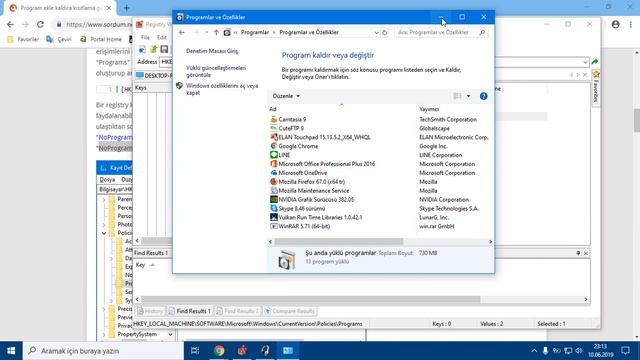Click the LINE program icon
This screenshot has height=360, width=640.
point(273,155)
